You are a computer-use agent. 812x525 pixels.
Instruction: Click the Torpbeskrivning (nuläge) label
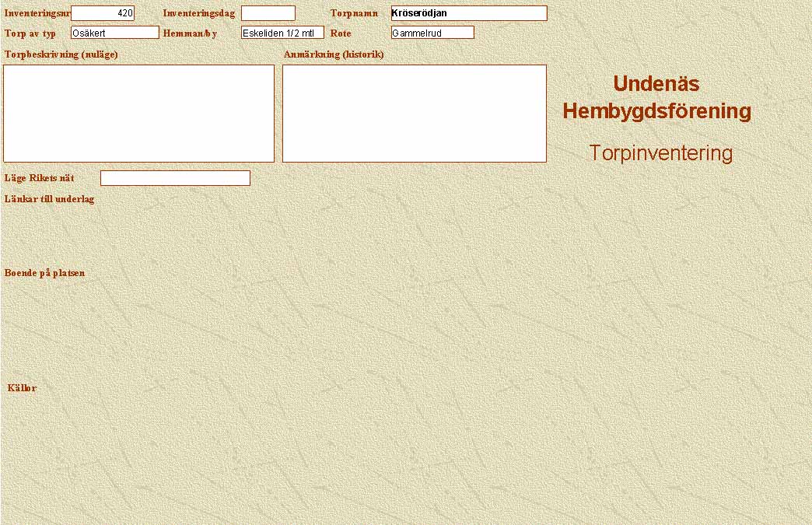point(61,54)
